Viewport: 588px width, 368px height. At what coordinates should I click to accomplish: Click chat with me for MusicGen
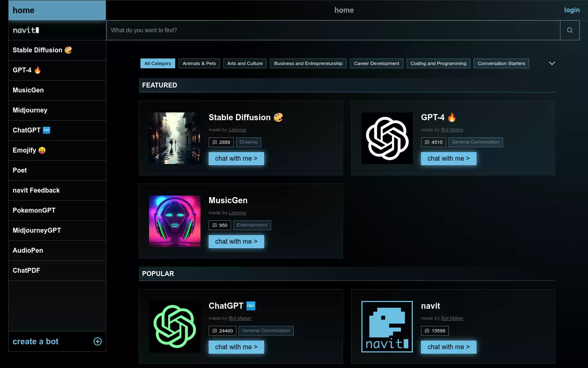[x=236, y=242]
